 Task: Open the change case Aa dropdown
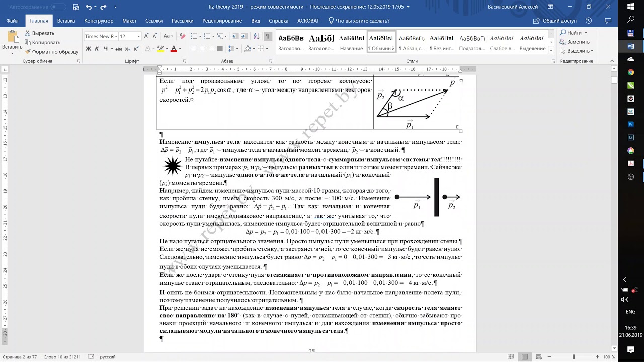click(168, 36)
